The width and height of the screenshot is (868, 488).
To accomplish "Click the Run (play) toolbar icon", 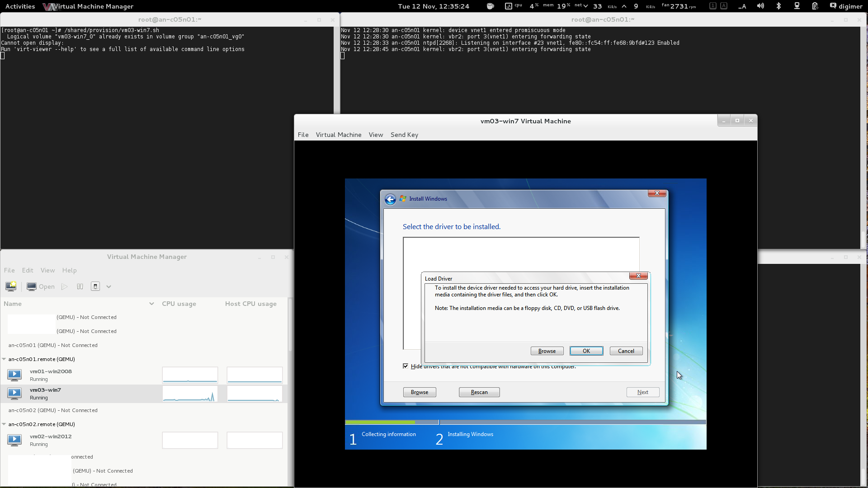I will tap(65, 286).
